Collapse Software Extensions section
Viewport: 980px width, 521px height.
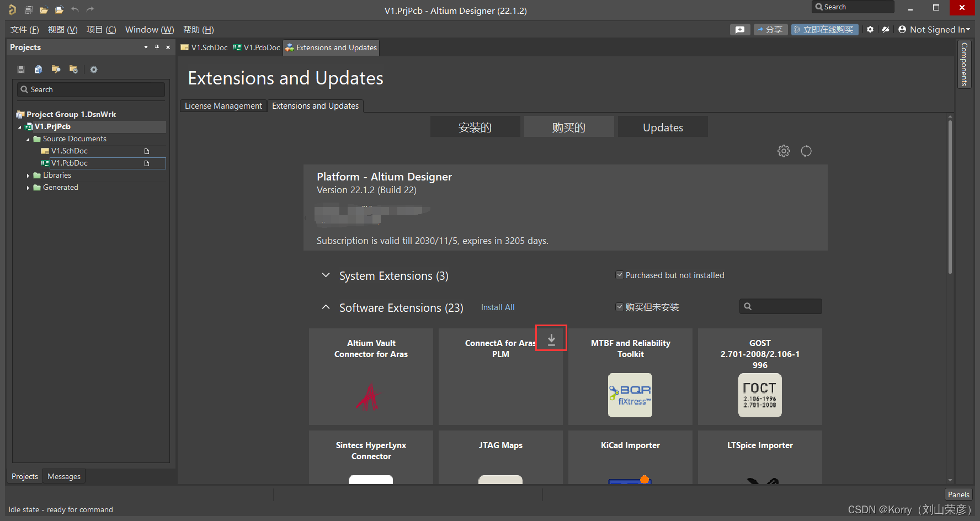(326, 307)
